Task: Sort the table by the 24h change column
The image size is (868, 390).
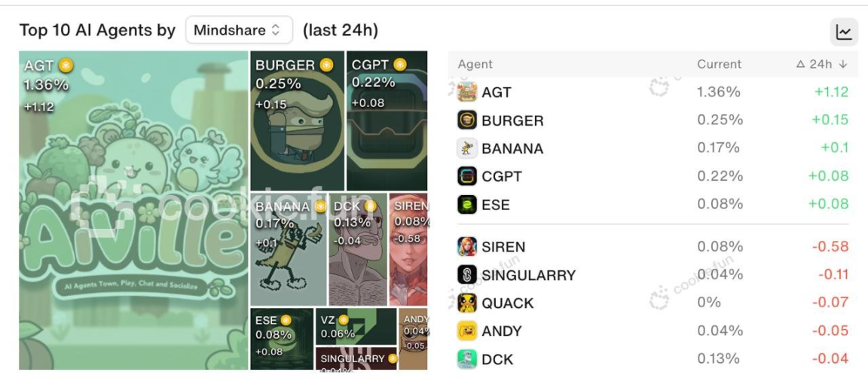Action: point(821,64)
